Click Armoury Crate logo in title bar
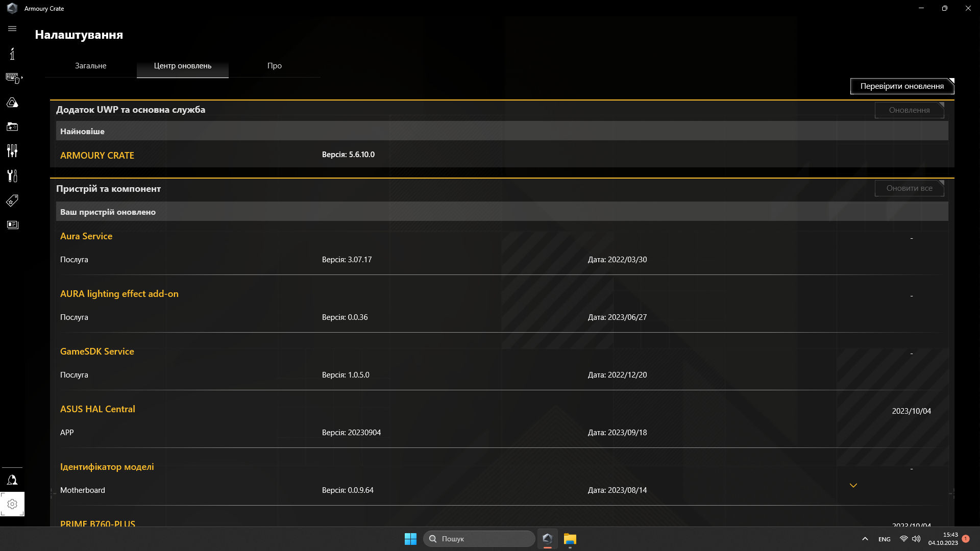This screenshot has height=551, width=980. click(12, 8)
